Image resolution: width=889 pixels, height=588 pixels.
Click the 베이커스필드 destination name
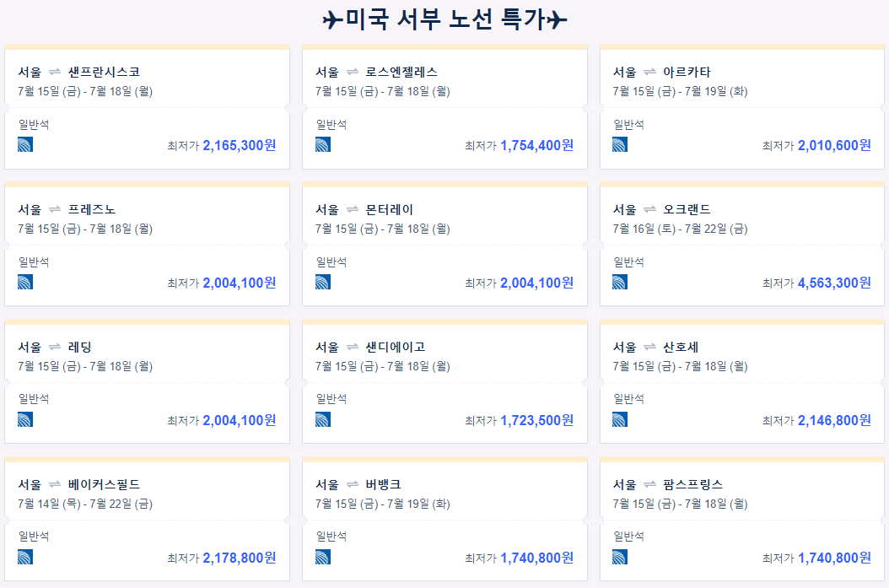point(104,485)
